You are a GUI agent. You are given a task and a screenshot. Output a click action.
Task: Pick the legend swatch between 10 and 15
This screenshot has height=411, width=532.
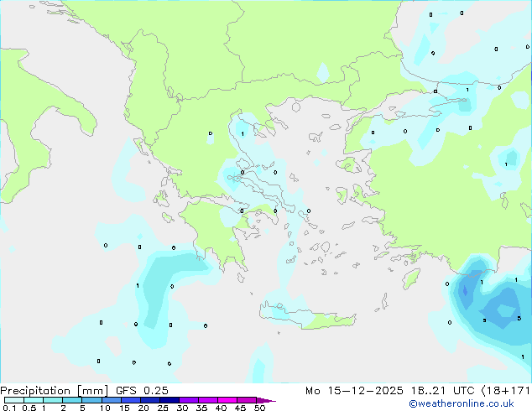[x=111, y=400]
